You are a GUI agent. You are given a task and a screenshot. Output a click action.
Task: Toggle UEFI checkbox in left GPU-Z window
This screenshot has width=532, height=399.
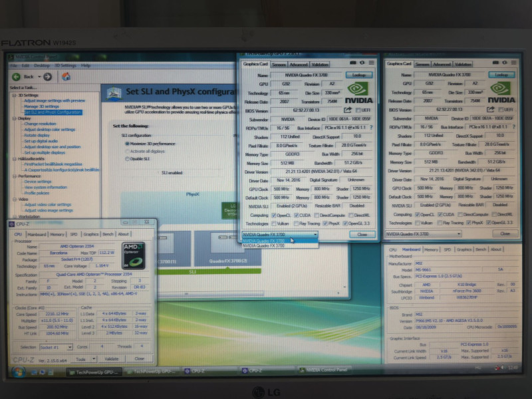tap(358, 110)
